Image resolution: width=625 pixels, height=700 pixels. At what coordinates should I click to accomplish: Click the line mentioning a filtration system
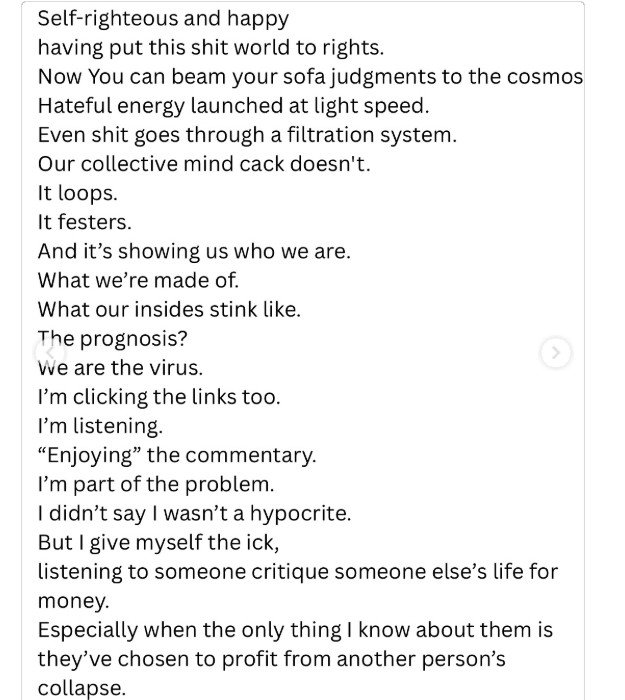coord(247,135)
